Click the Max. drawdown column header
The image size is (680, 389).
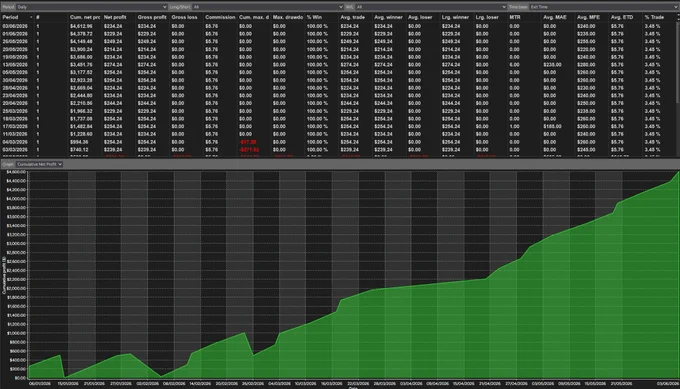[288, 17]
